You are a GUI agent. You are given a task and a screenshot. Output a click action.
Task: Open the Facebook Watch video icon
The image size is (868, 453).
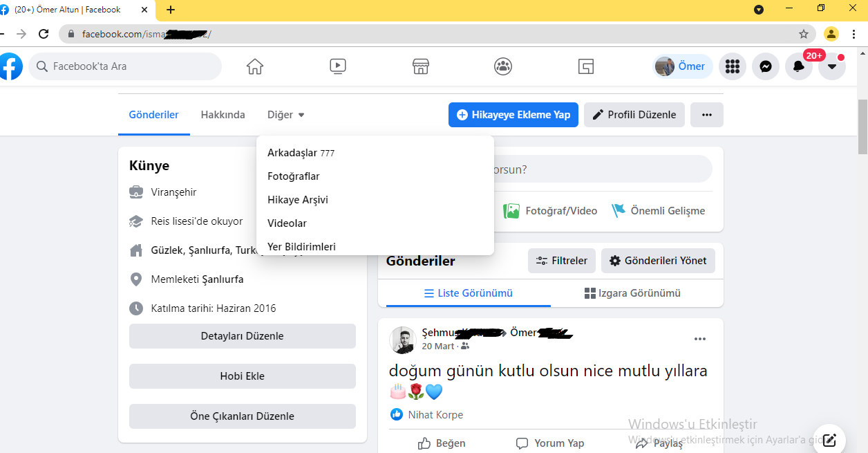[x=338, y=66]
